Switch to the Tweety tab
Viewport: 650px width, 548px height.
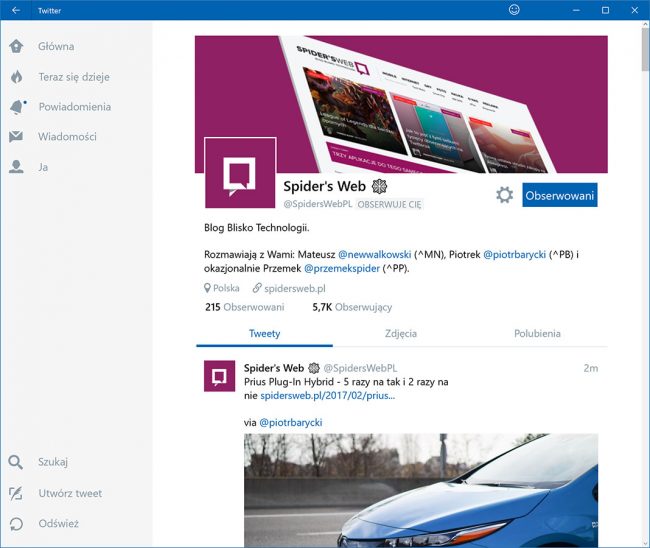(x=264, y=334)
